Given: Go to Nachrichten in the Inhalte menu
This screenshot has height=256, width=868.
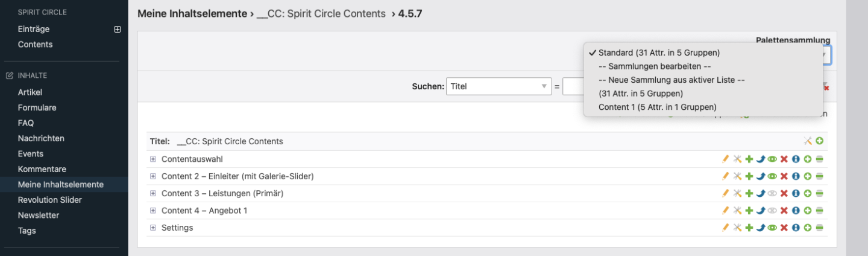Looking at the screenshot, I should pos(41,138).
